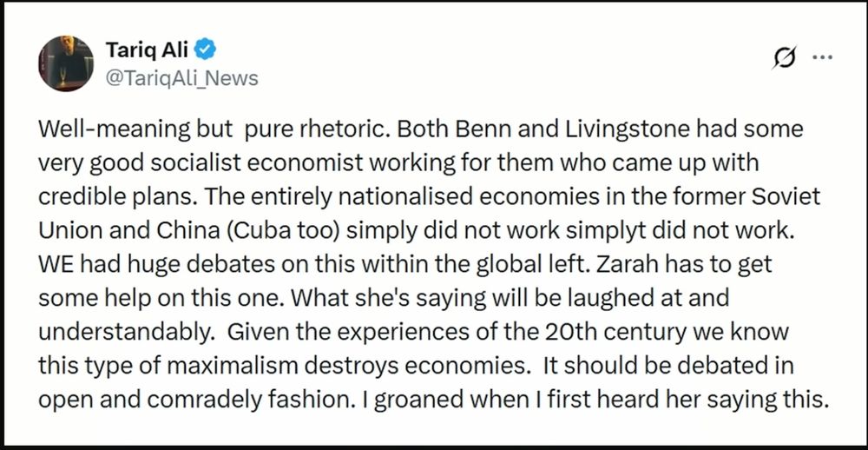This screenshot has height=450, width=868.
Task: Open the Grok explain-this-post icon
Action: click(785, 57)
